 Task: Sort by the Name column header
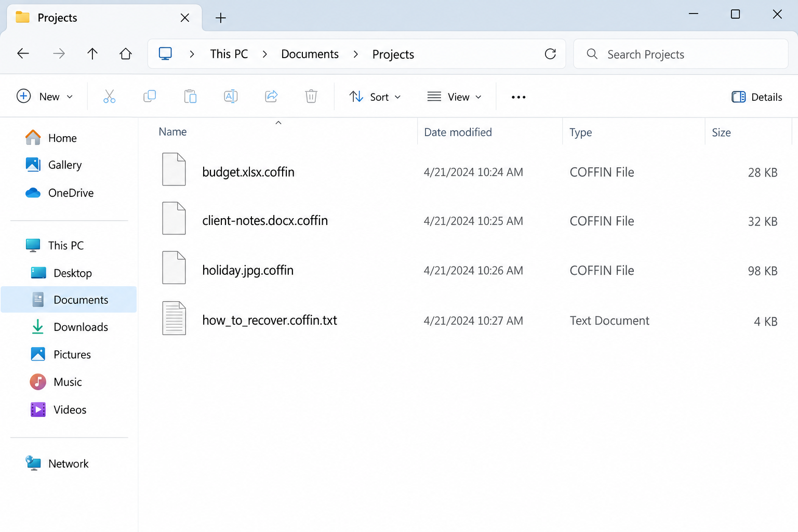click(172, 132)
